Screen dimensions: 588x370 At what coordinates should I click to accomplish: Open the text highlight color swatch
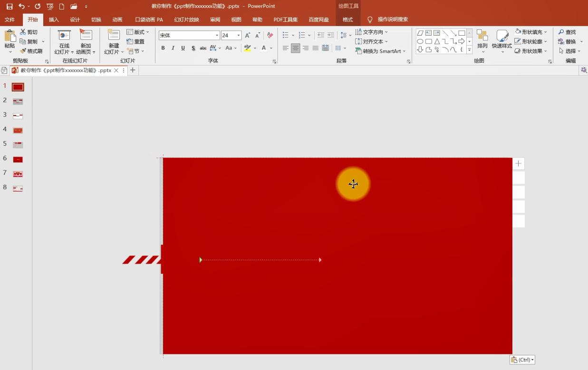[248, 48]
